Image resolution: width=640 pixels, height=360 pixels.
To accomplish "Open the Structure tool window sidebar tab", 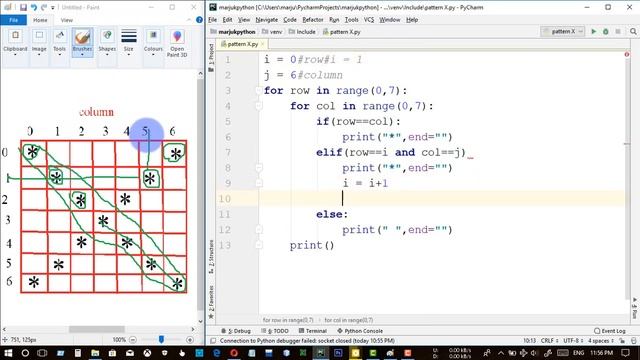I will click(x=211, y=256).
